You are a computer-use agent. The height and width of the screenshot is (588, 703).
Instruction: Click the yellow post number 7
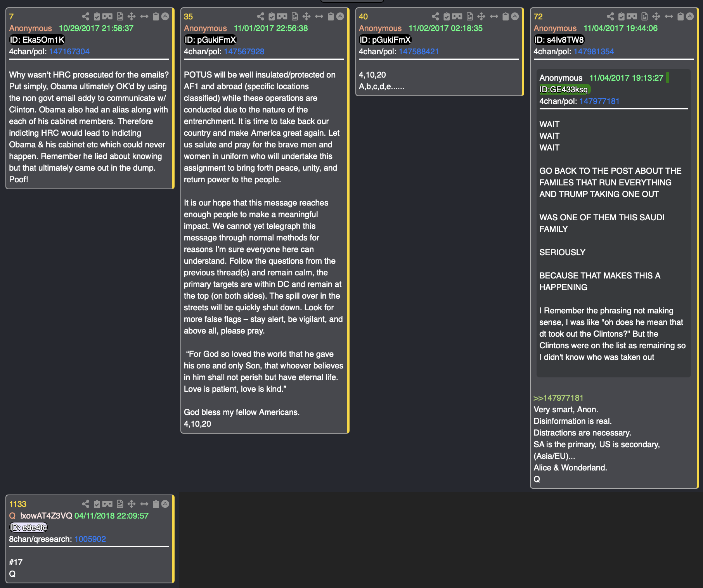(x=11, y=17)
